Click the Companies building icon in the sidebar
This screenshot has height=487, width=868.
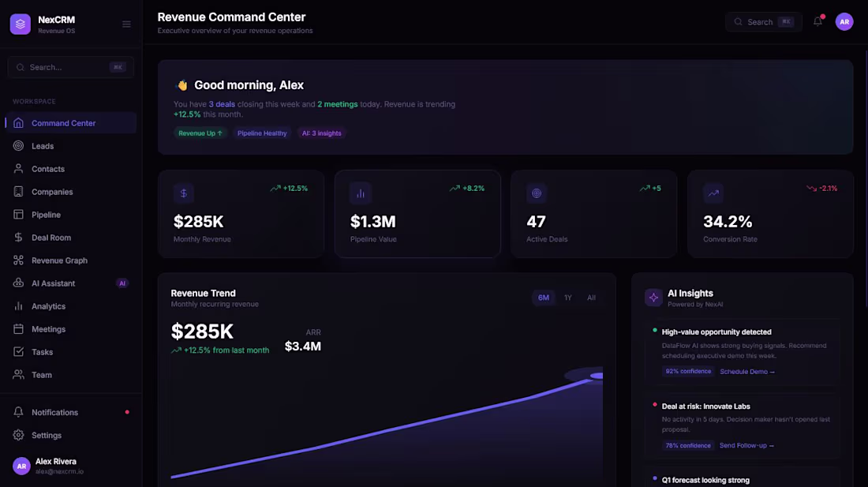point(18,192)
